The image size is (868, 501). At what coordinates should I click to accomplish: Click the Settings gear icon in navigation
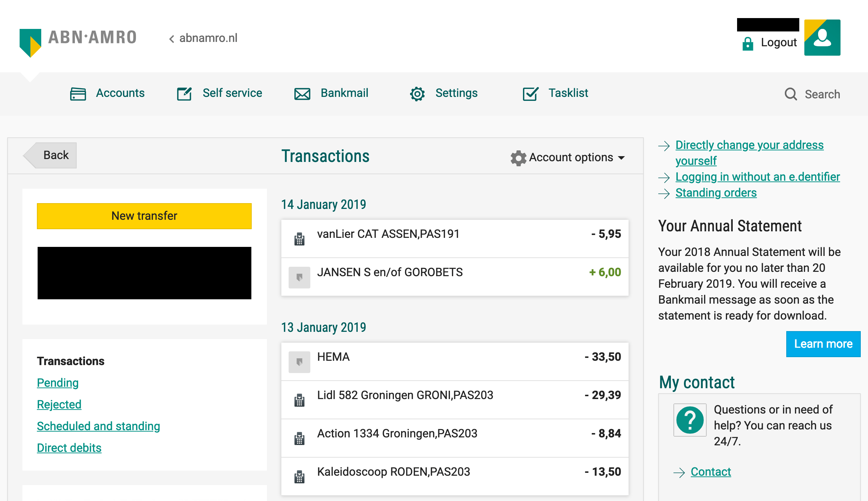tap(417, 94)
